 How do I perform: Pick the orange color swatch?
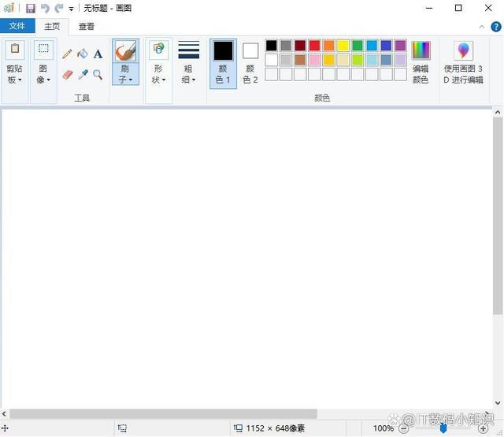click(x=329, y=46)
